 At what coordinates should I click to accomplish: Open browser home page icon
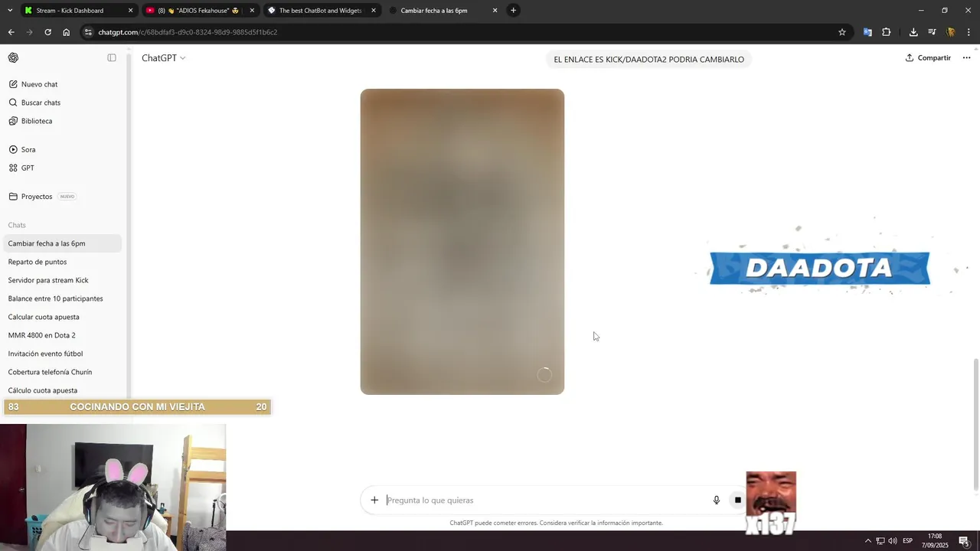click(67, 32)
